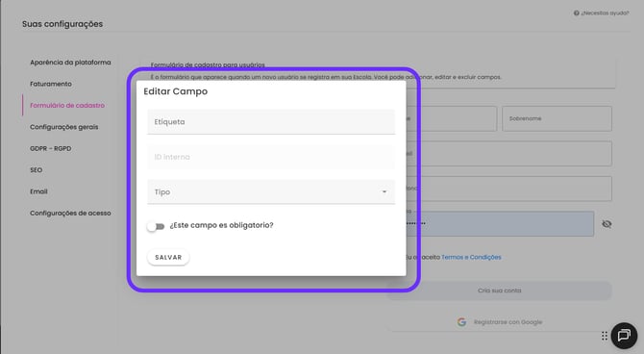
Task: Click the help question mark icon
Action: 576,13
